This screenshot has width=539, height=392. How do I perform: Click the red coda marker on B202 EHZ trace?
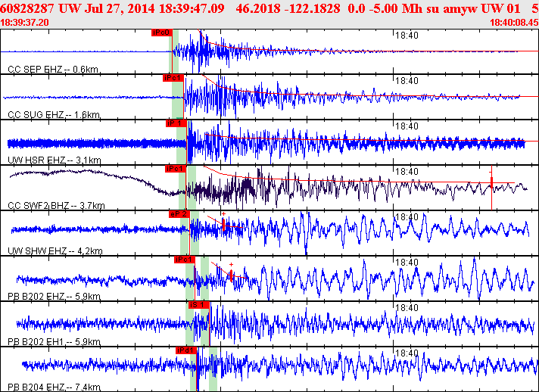[230, 275]
